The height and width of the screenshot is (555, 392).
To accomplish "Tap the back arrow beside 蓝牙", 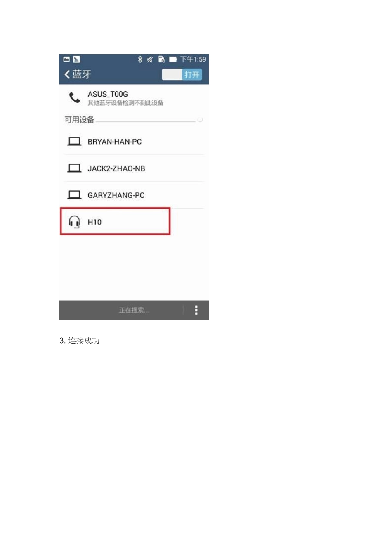I will [x=67, y=74].
